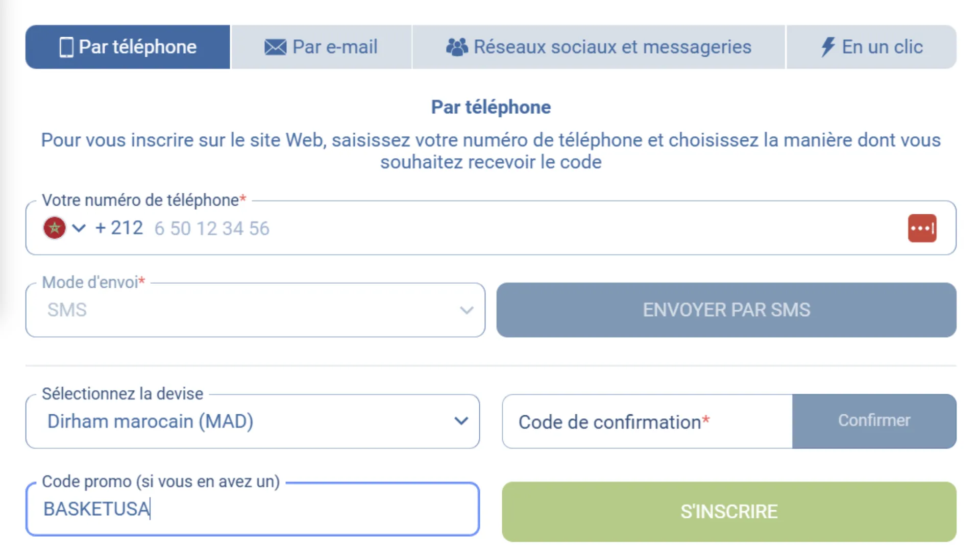This screenshot has height=551, width=980.
Task: Open the Réseaux sociaux et messageries tab
Action: click(597, 46)
